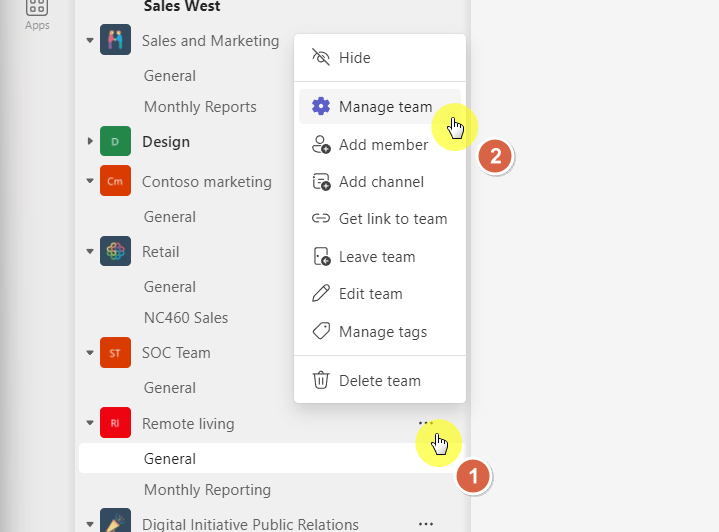The height and width of the screenshot is (532, 719).
Task: Select Manage team in the menu
Action: (x=380, y=106)
